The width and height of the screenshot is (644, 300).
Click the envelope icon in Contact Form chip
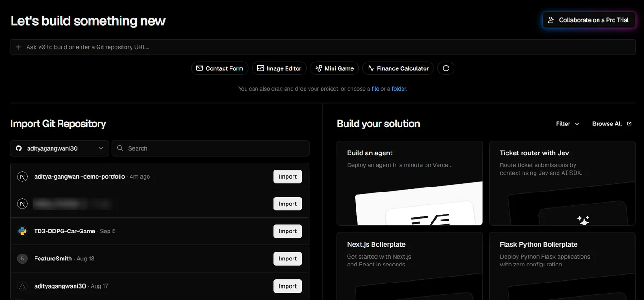200,68
